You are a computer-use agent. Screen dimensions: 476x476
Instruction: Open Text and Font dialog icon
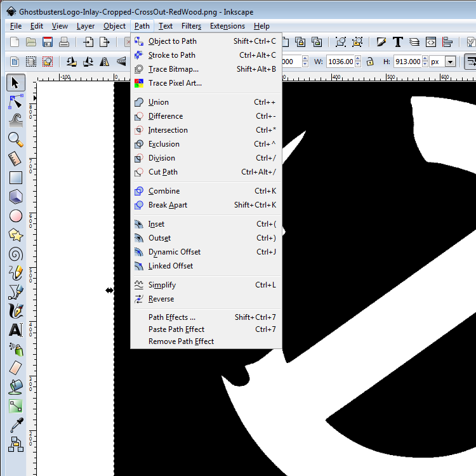tap(398, 42)
